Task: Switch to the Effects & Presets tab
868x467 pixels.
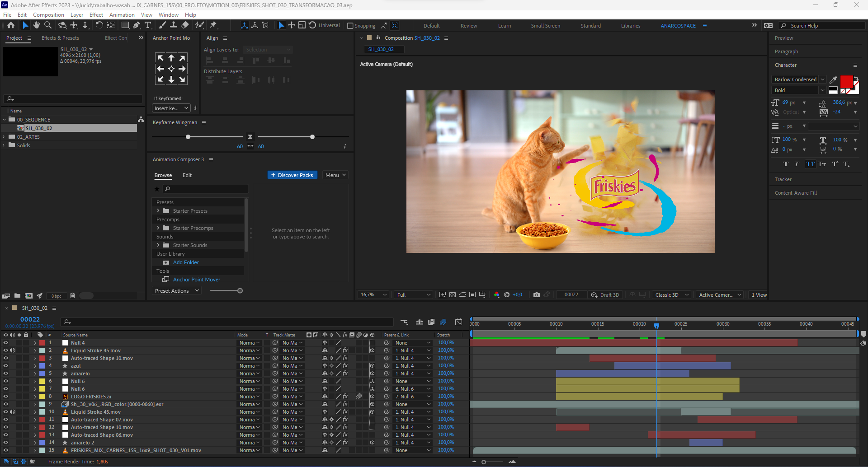Action: tap(60, 38)
